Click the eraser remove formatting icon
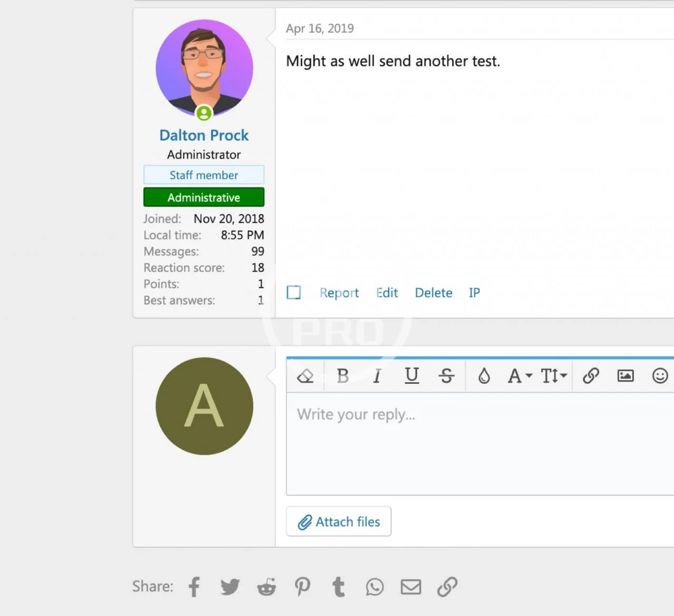 tap(305, 376)
